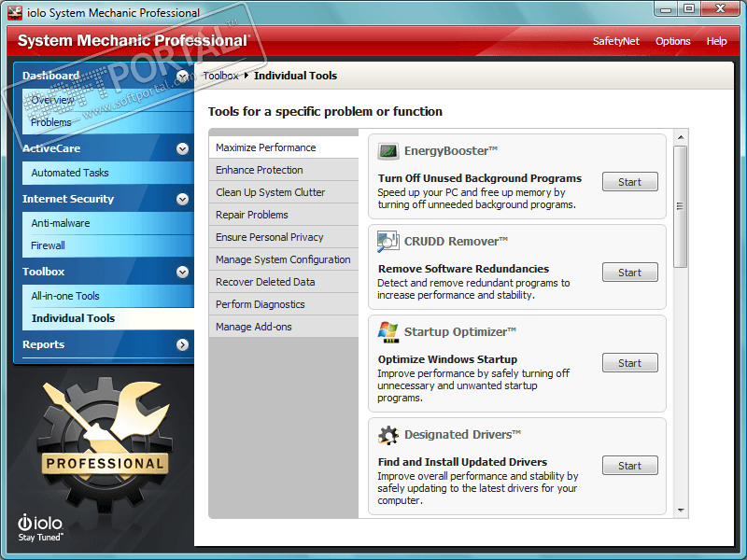
Task: Open SafetyNet from the header
Action: tap(616, 41)
